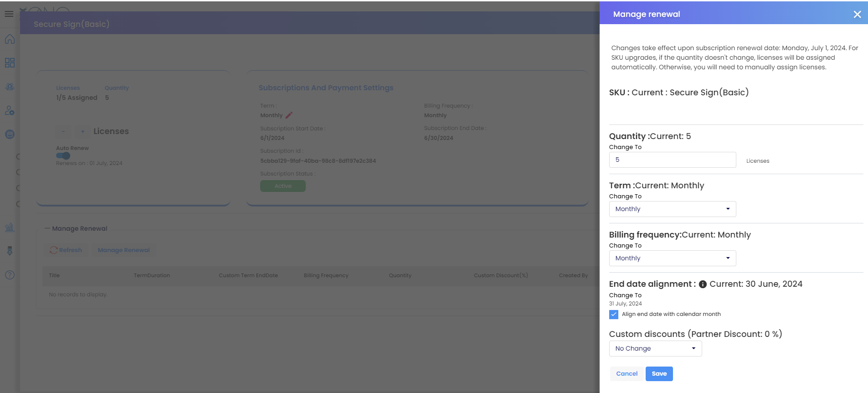This screenshot has height=393, width=868.
Task: Uncheck Align end date with calendar month
Action: [x=614, y=315]
